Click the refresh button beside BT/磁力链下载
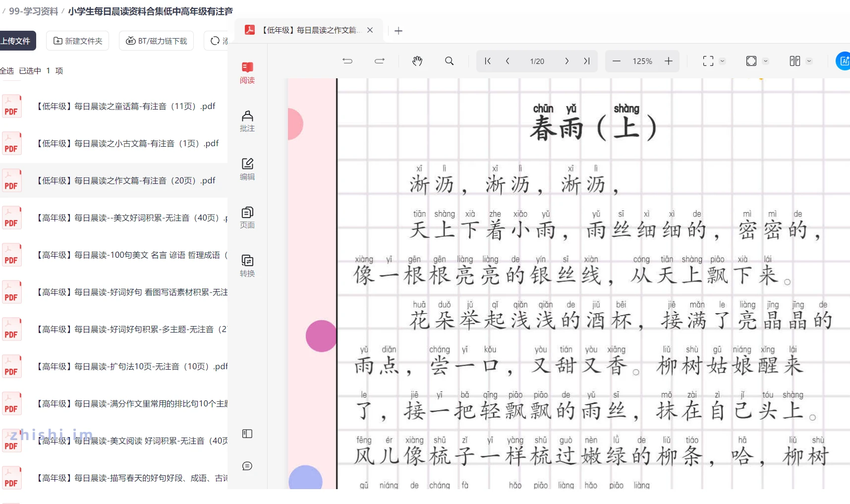Viewport: 850px width, 504px height. (216, 41)
